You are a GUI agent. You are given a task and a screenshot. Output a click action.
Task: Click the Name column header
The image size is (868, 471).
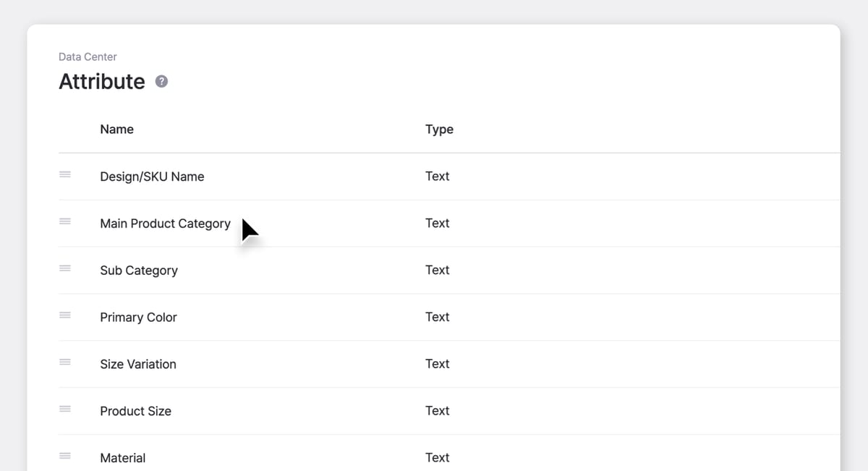click(116, 129)
